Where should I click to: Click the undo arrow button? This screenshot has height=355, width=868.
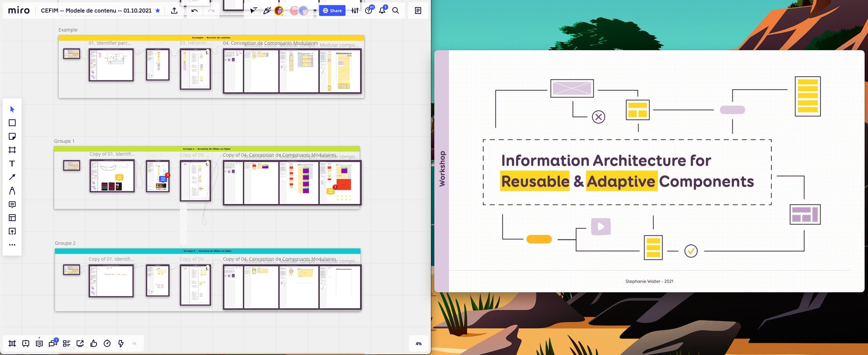tap(194, 11)
